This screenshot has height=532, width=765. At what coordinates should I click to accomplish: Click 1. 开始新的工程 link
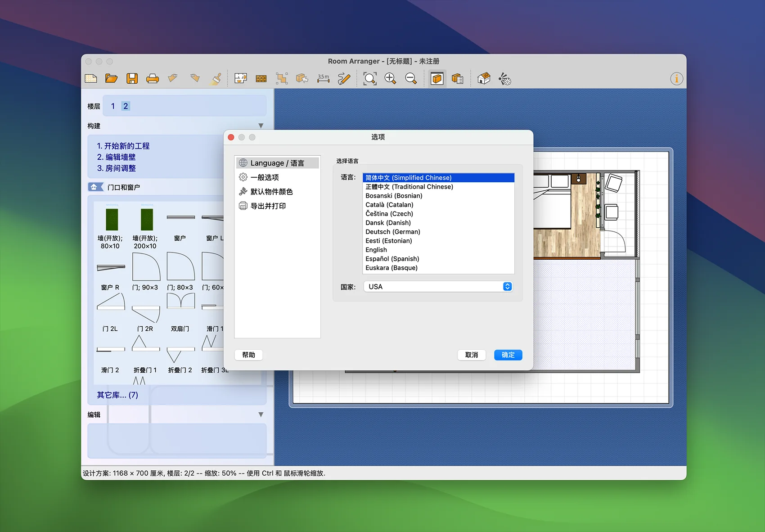(x=123, y=146)
